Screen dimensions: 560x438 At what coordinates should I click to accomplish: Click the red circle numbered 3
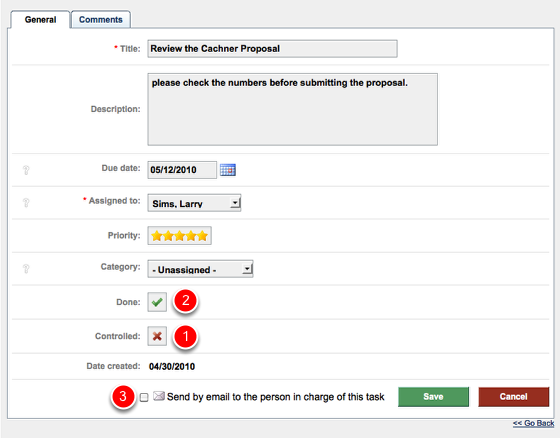[123, 396]
